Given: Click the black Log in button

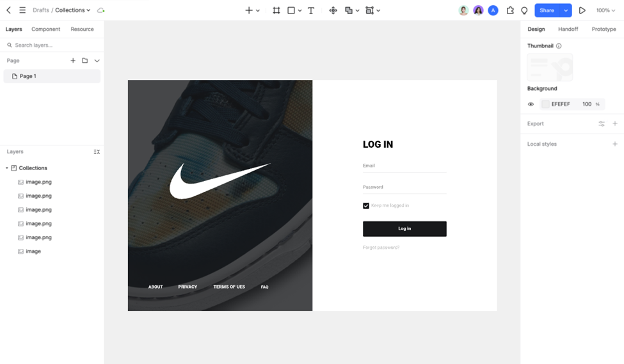Looking at the screenshot, I should pos(404,229).
